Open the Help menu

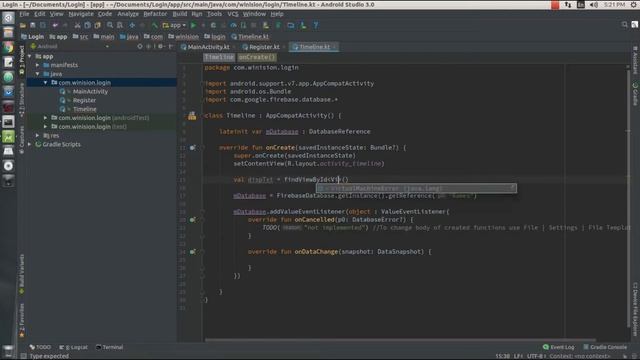pos(277,14)
